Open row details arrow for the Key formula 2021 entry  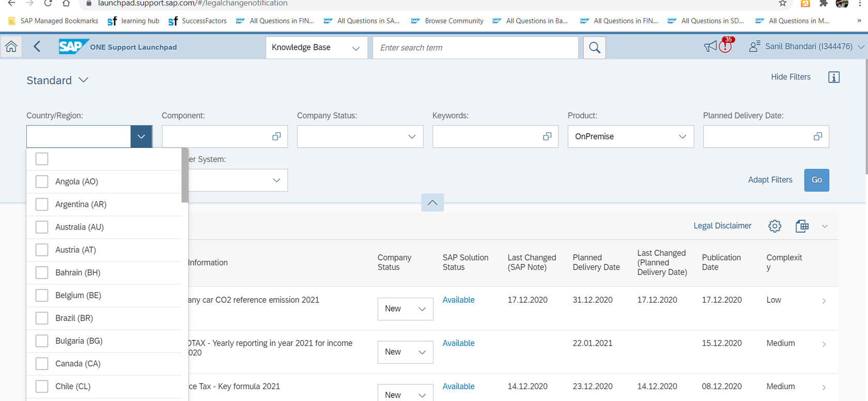click(824, 387)
